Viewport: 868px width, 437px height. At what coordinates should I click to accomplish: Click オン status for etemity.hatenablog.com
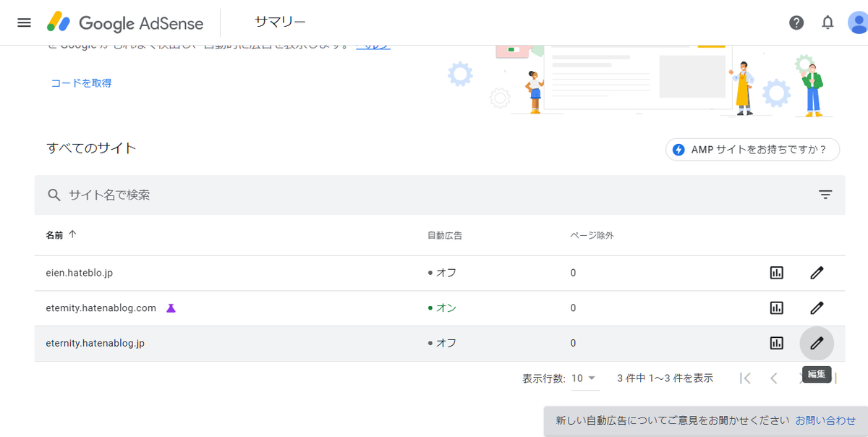click(x=442, y=307)
